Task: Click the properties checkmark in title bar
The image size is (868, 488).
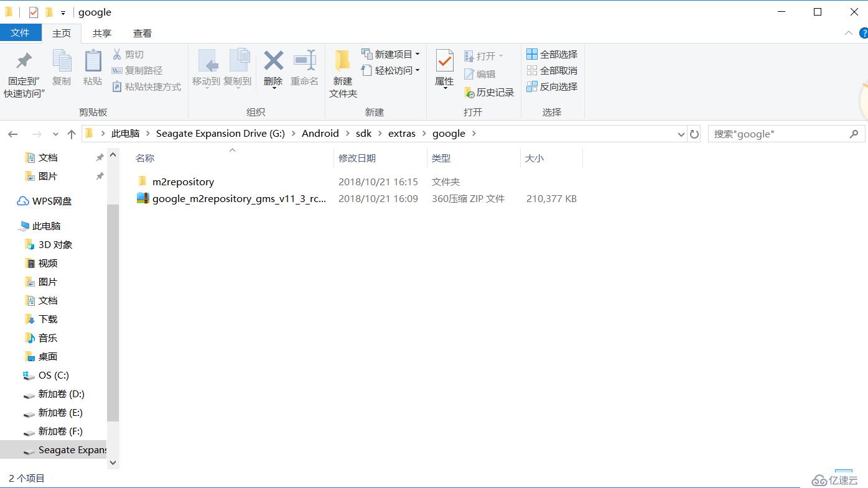Action: click(34, 12)
